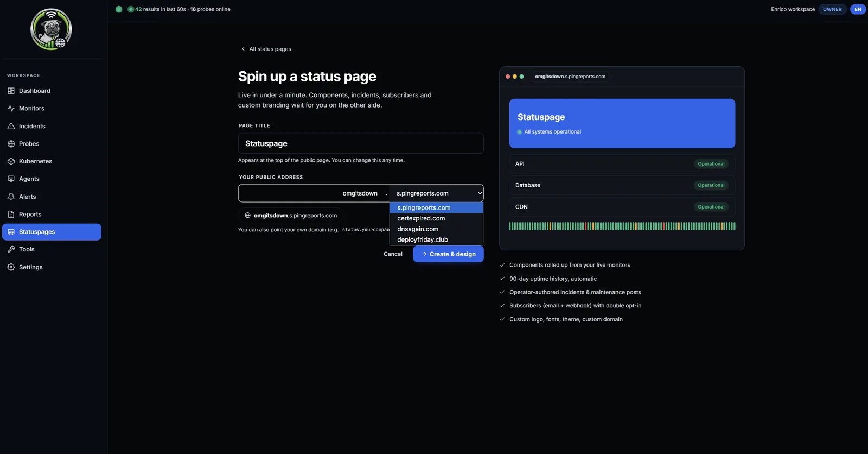This screenshot has height=454, width=868.
Task: Click the Database Operational badge
Action: 711,185
